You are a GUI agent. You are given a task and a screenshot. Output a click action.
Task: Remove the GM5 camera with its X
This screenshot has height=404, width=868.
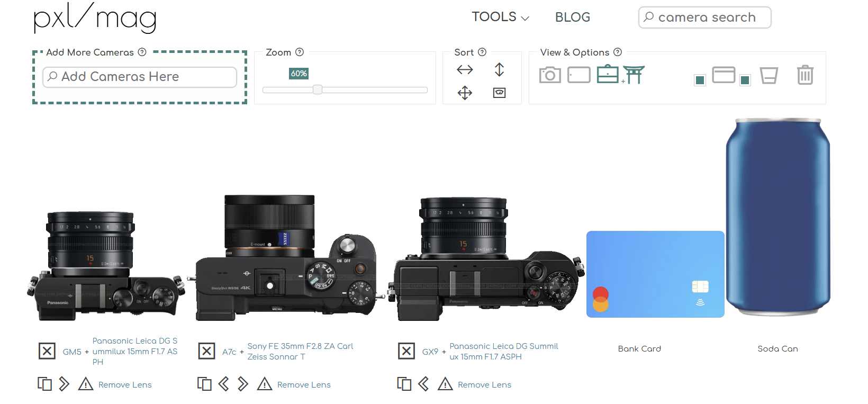47,351
